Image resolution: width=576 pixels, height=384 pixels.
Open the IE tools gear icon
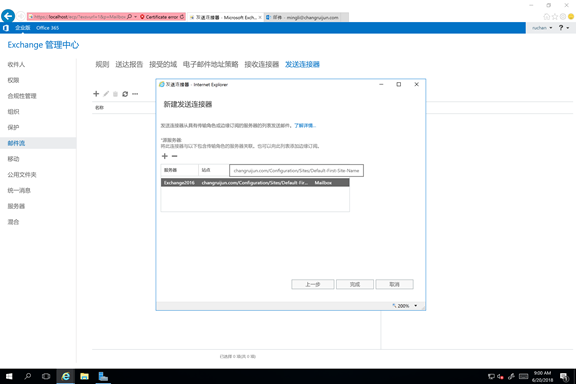563,17
